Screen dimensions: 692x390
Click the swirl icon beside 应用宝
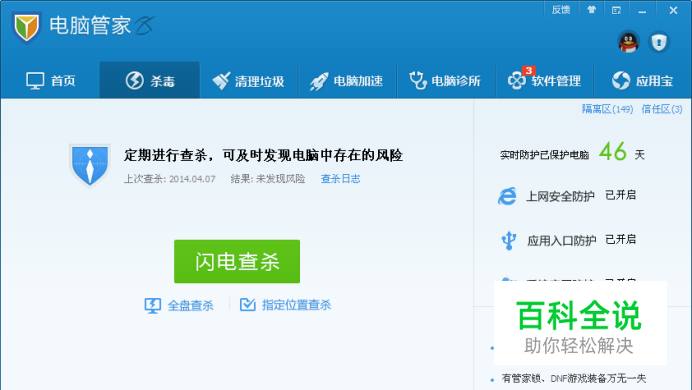point(621,80)
